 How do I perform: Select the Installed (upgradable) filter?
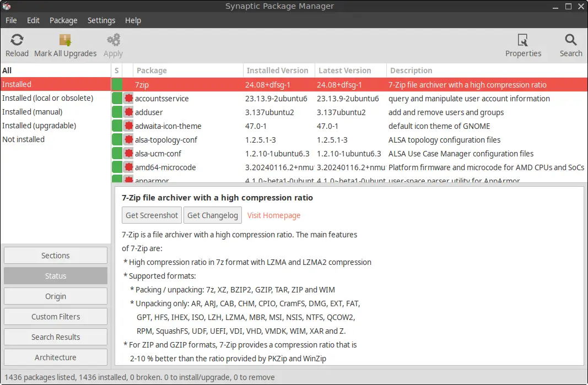[x=39, y=126]
